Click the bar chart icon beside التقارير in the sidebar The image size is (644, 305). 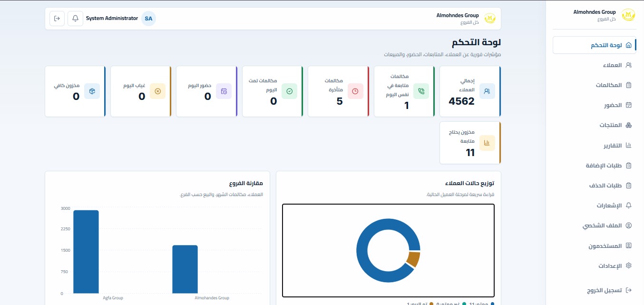[x=628, y=146]
